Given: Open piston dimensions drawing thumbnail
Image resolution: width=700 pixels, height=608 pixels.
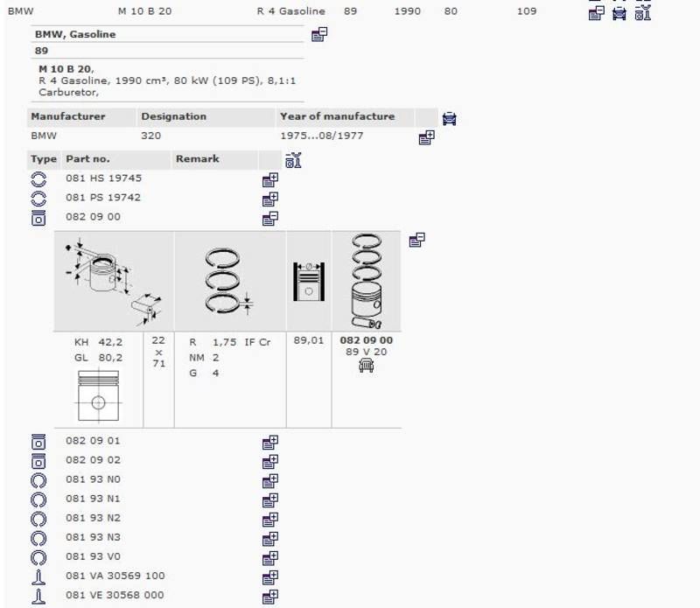Looking at the screenshot, I should point(114,281).
